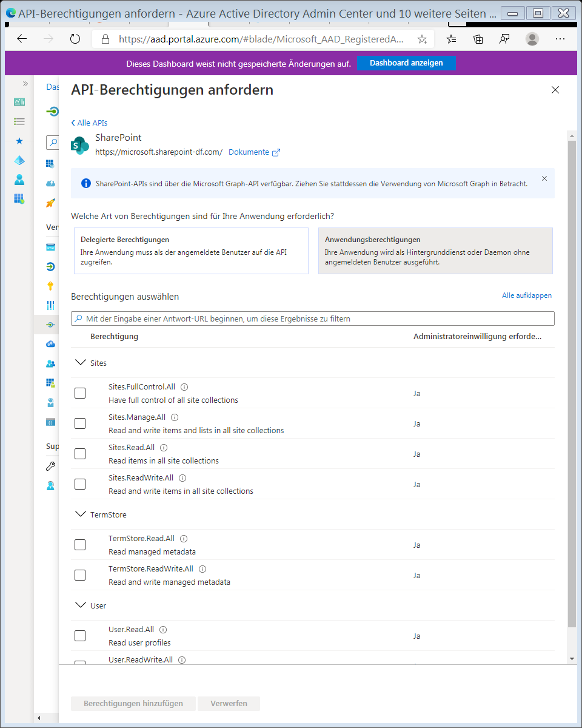This screenshot has width=582, height=728.
Task: Click the browser feedback icon
Action: pyautogui.click(x=504, y=39)
